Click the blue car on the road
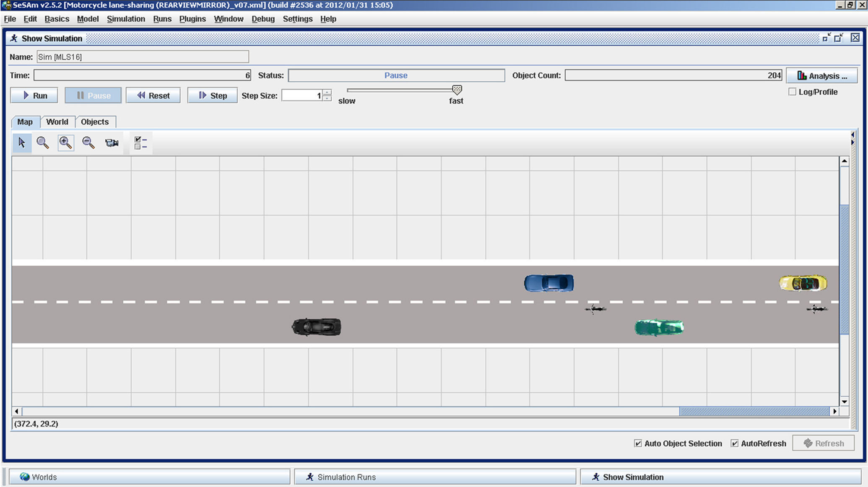 pos(549,283)
